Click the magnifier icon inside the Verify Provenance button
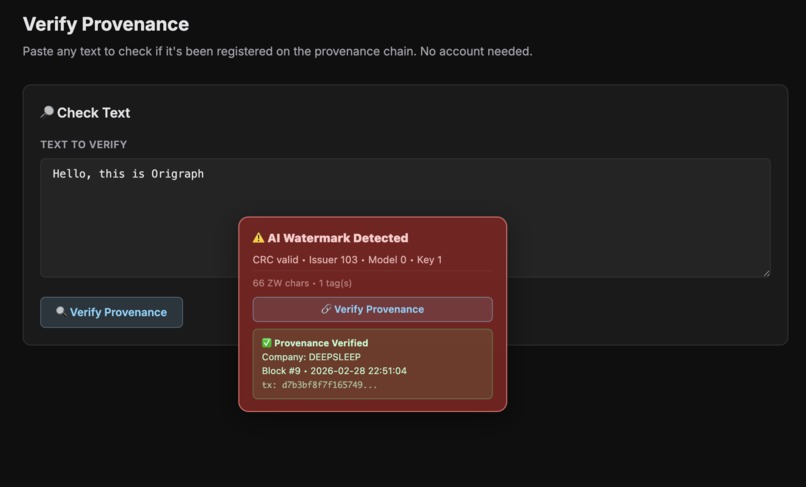The image size is (806, 487). pos(61,312)
